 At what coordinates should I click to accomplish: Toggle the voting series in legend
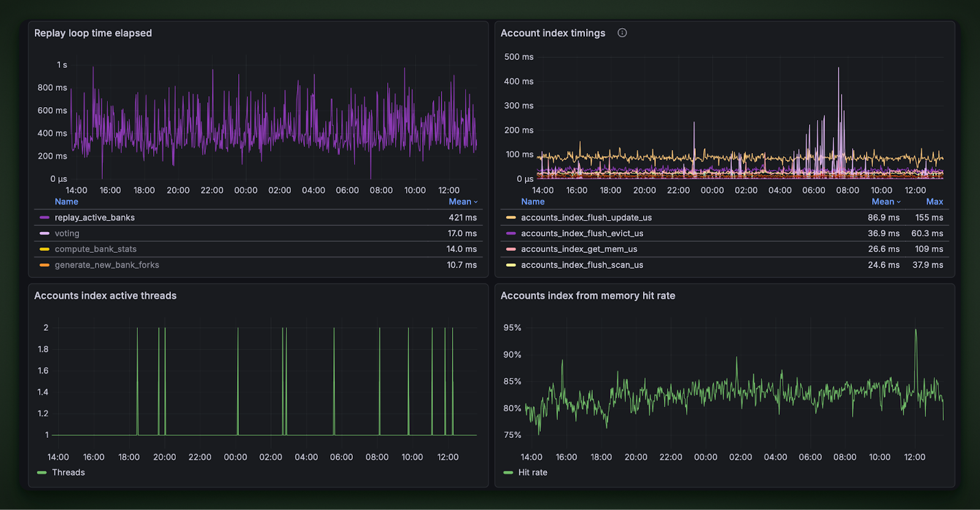tap(67, 233)
